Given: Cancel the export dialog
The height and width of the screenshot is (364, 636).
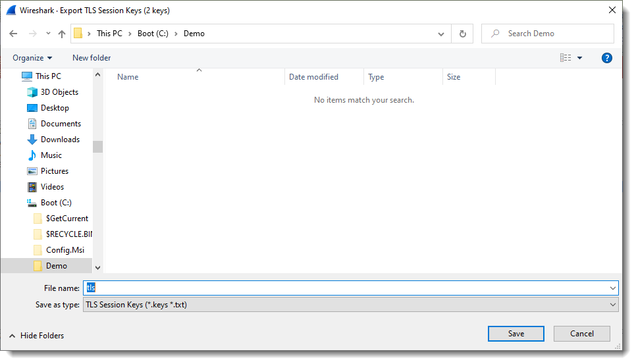Looking at the screenshot, I should pos(581,334).
